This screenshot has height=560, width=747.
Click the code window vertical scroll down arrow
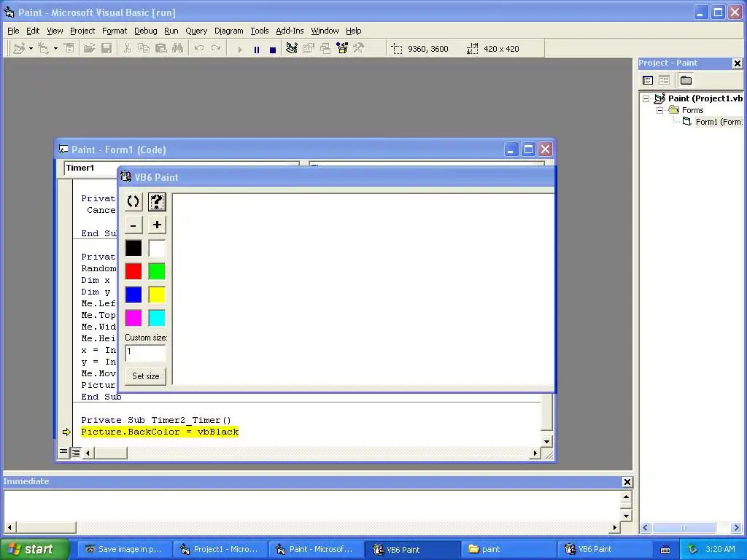(546, 441)
